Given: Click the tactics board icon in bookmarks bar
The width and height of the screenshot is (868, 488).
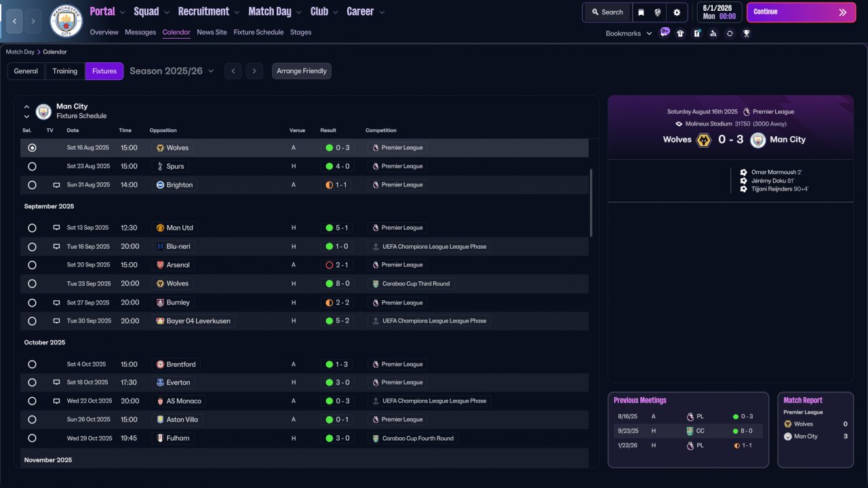Looking at the screenshot, I should 697,33.
